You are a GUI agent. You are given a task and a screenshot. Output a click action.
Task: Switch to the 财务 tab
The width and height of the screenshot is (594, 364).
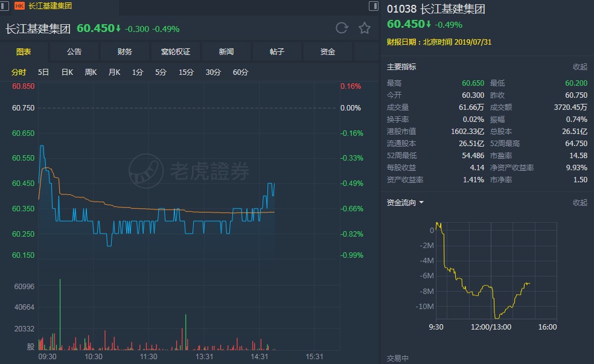click(125, 52)
